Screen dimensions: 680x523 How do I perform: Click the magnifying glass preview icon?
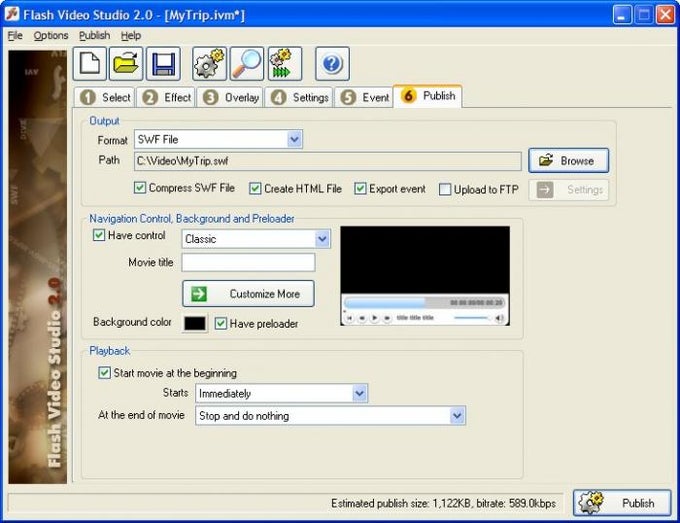pos(246,64)
